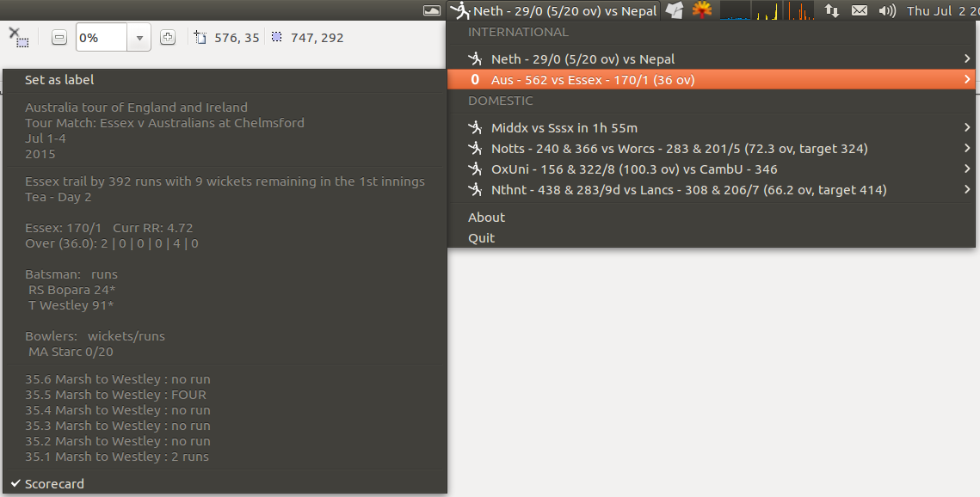Click the cursor position icon beside 576, 35
This screenshot has width=980, height=497.
pyautogui.click(x=200, y=38)
